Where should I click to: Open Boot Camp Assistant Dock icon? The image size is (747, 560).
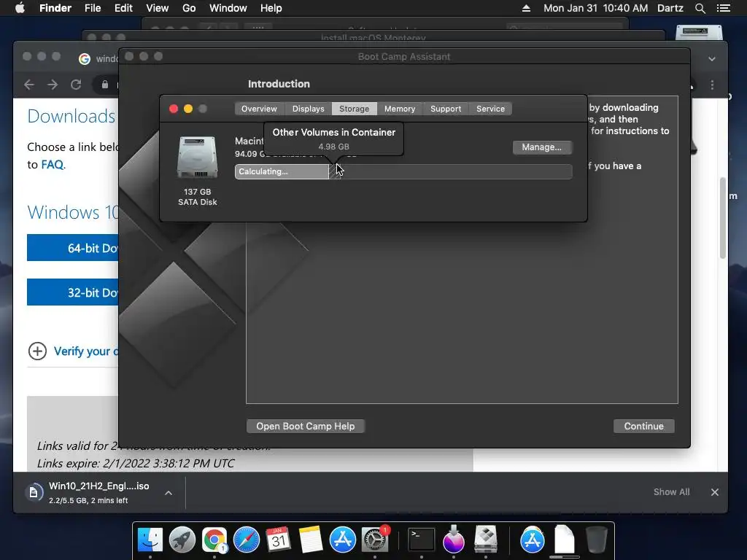(x=485, y=540)
